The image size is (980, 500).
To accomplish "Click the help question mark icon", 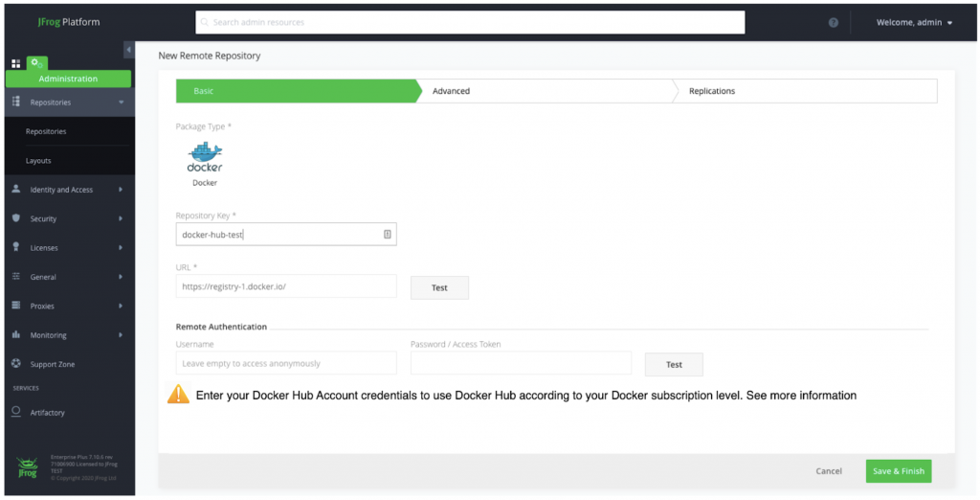I will 833,23.
